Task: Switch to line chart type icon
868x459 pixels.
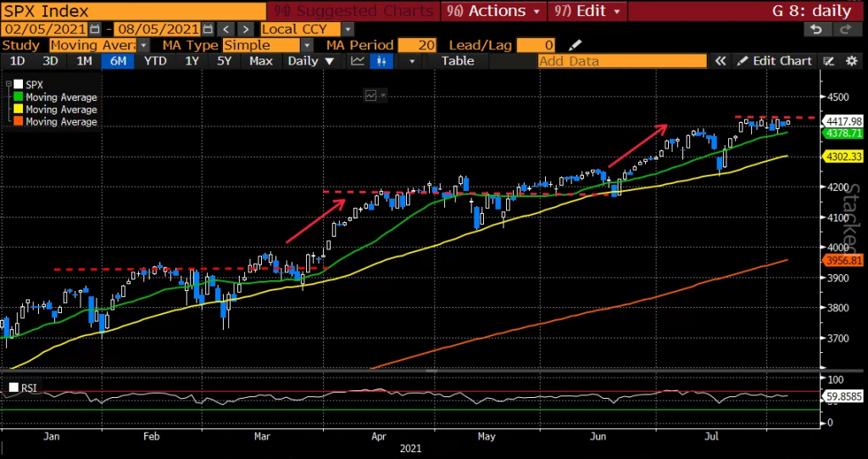Action: tap(358, 61)
